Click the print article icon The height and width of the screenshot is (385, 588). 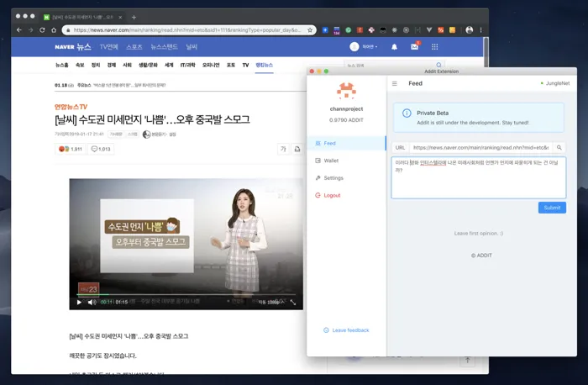pos(297,149)
